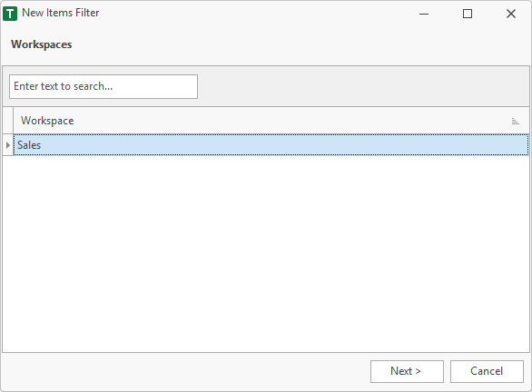The height and width of the screenshot is (392, 532).
Task: Click the bold Workspaces heading
Action: (x=42, y=44)
